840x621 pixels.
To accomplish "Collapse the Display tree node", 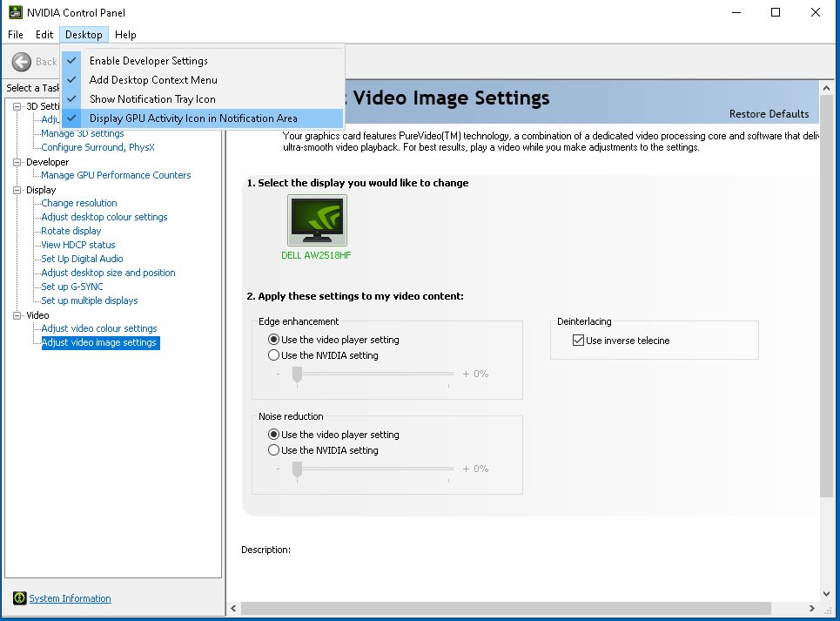I will 17,190.
